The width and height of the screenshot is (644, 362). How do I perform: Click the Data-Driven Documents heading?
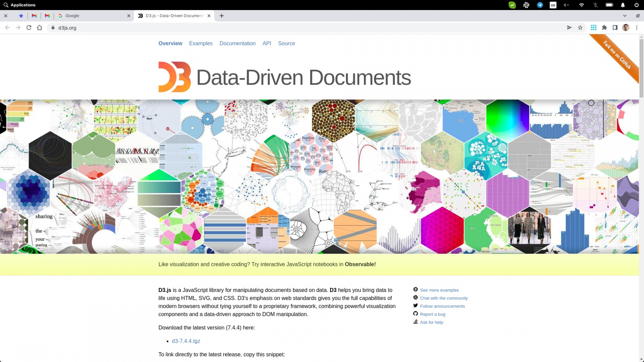click(304, 77)
